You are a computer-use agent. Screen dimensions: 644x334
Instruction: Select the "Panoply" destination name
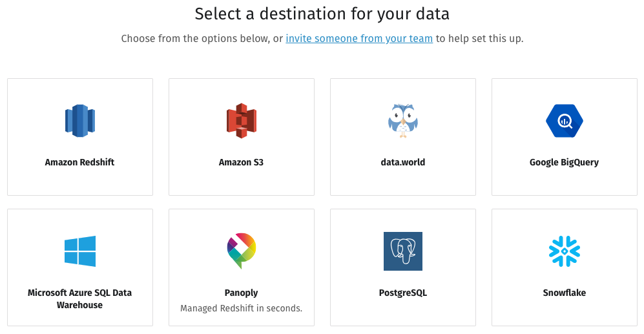click(242, 293)
